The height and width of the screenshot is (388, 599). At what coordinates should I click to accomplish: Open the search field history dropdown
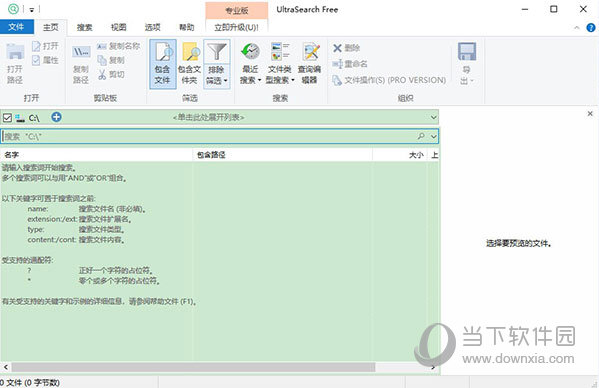tap(434, 136)
